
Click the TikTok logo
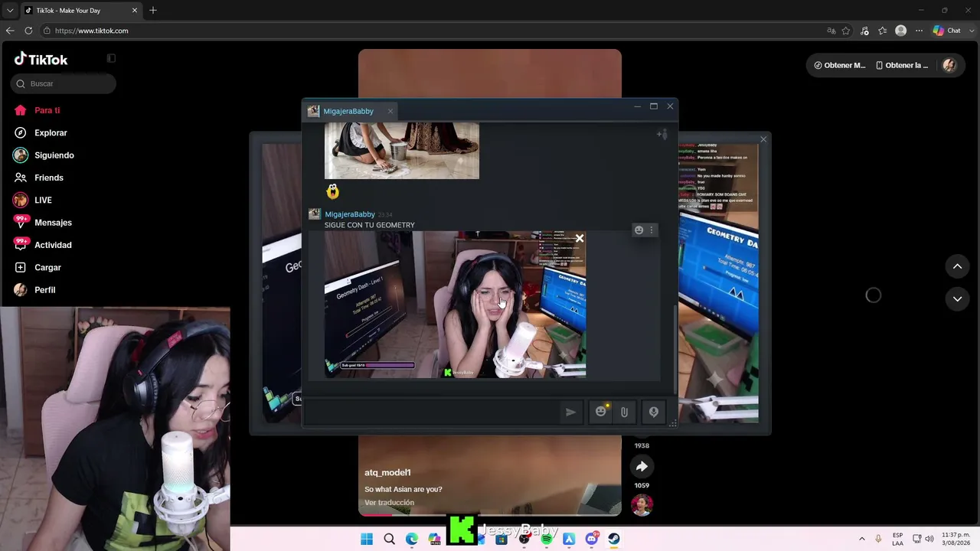point(41,59)
